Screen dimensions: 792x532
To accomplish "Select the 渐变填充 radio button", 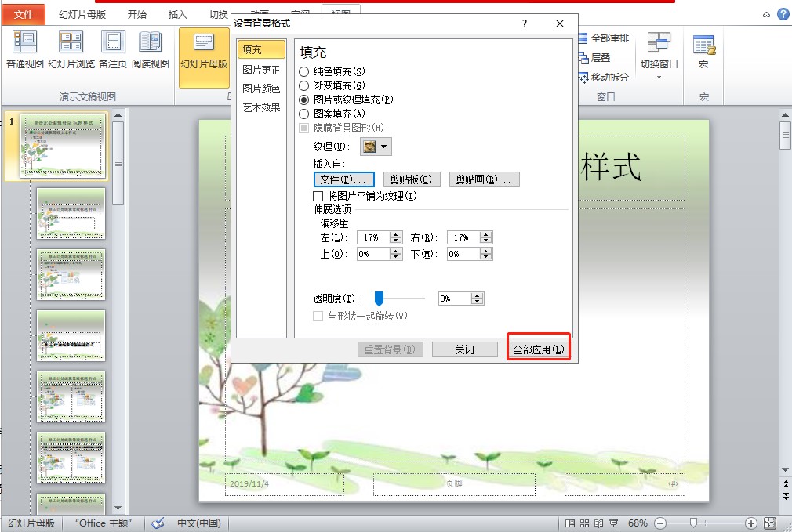I will 303,84.
